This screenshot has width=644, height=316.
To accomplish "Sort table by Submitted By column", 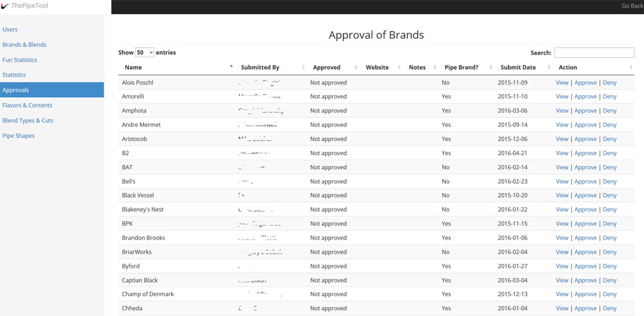I will [x=270, y=68].
